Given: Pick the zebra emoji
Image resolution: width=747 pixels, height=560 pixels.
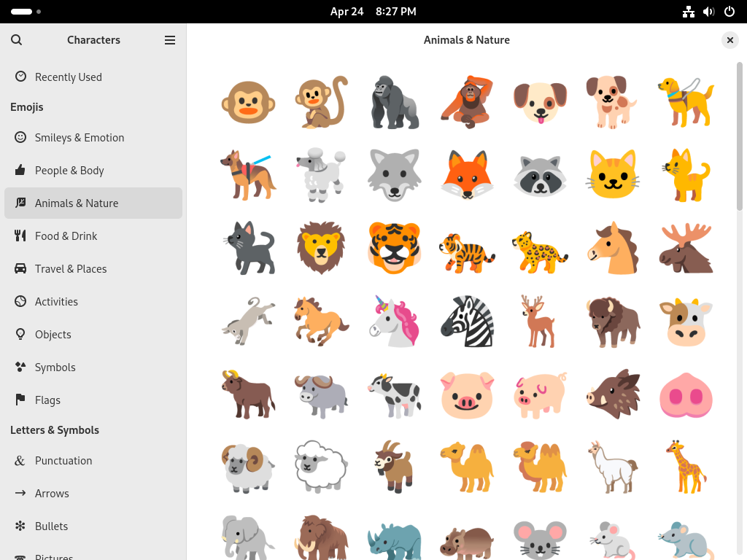Looking at the screenshot, I should coord(467,322).
